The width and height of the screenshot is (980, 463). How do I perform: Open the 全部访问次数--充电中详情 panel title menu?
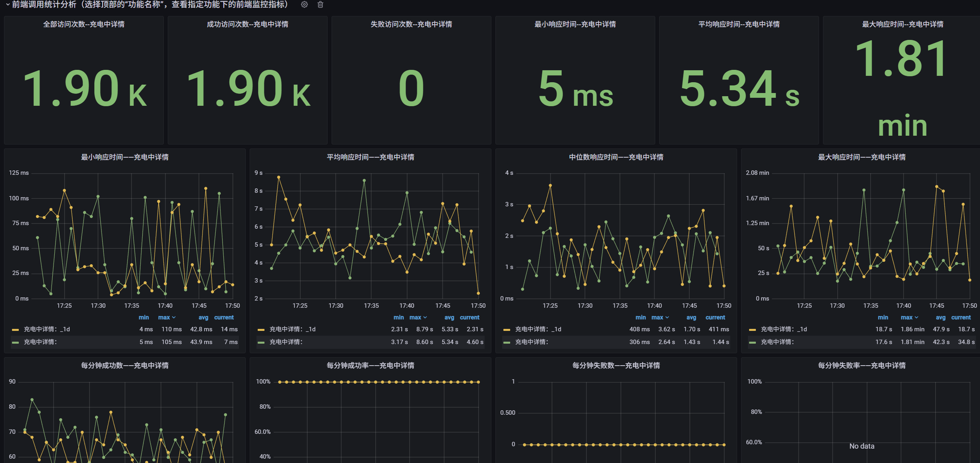83,24
